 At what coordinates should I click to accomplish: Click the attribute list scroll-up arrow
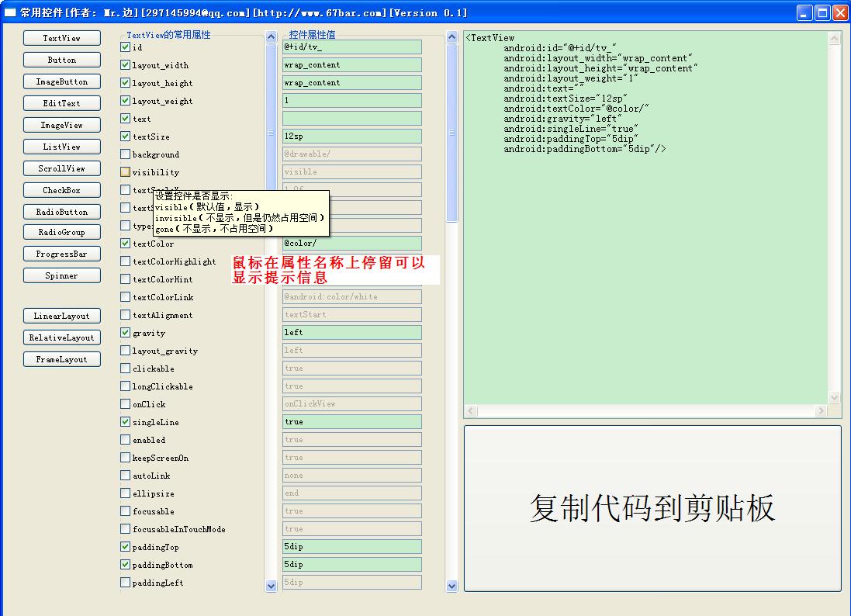tap(272, 37)
